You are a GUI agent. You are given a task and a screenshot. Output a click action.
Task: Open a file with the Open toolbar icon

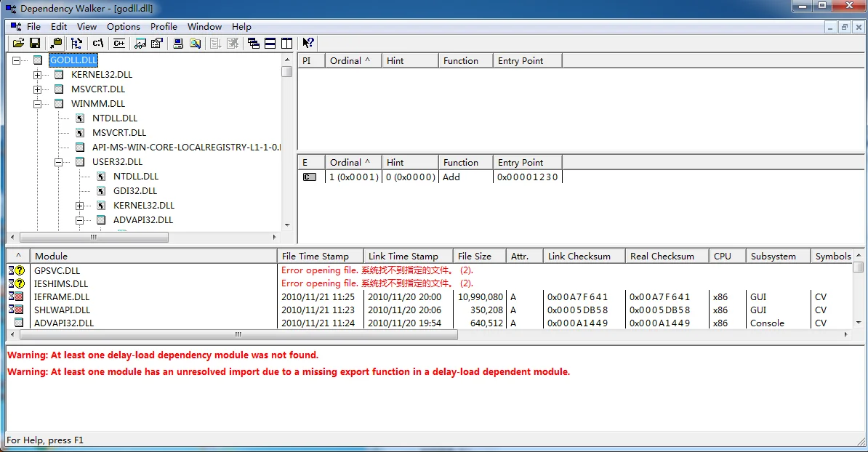click(x=18, y=43)
